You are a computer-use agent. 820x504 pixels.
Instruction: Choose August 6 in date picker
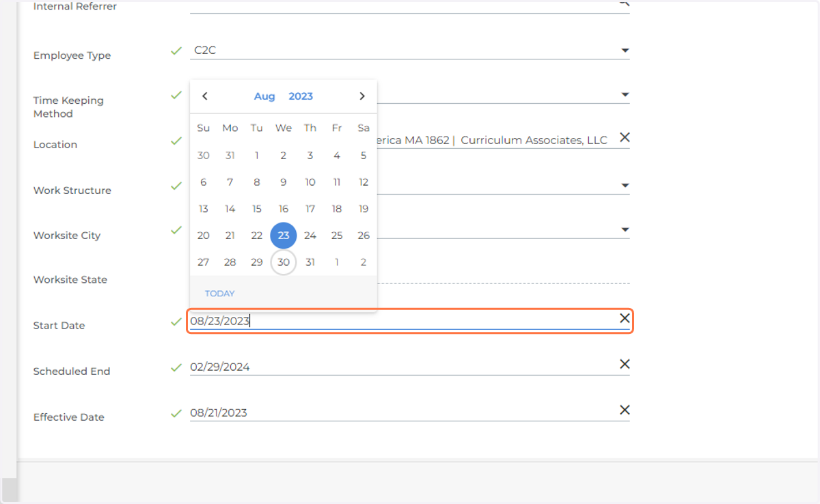pos(204,182)
